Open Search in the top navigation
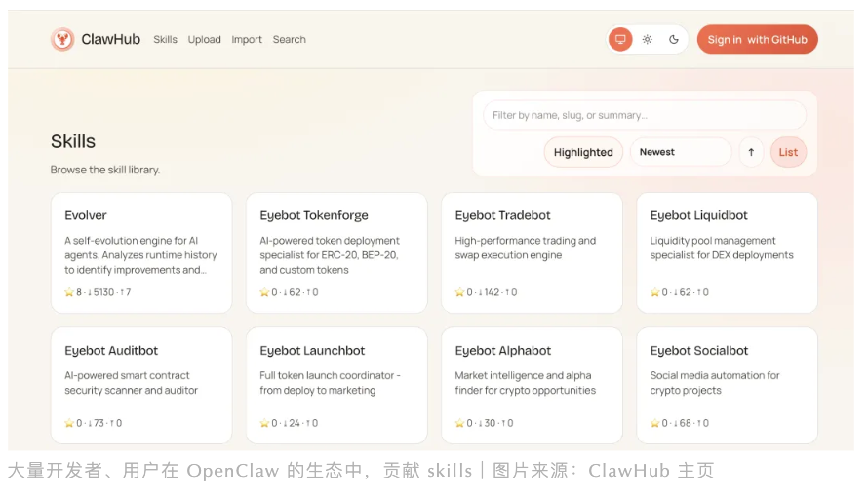Screen dimensions: 868x497 pyautogui.click(x=289, y=40)
